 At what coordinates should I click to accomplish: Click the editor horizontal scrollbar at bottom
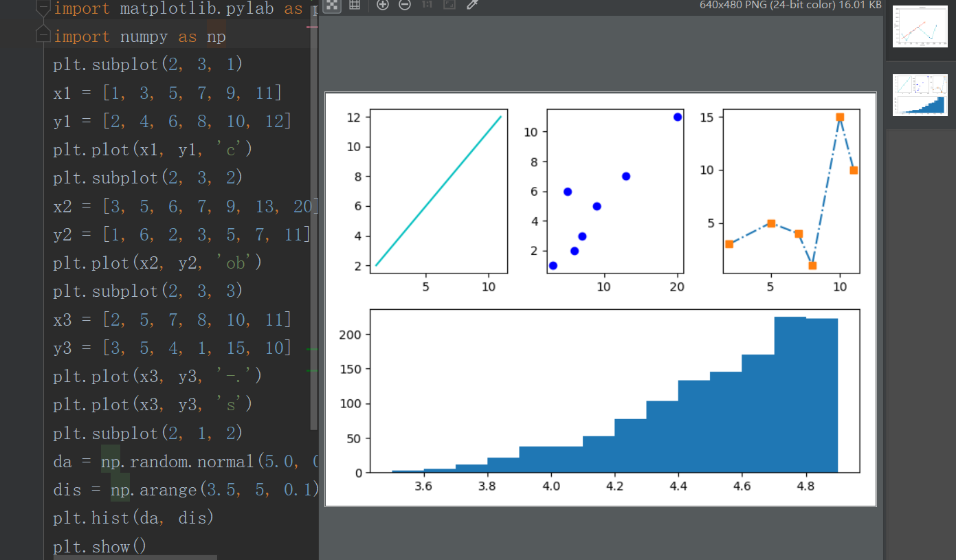[x=135, y=557]
